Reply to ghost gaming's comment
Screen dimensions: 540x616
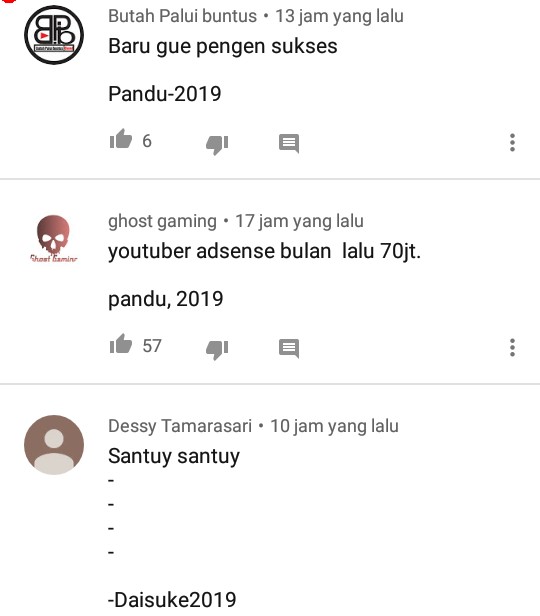click(x=289, y=348)
